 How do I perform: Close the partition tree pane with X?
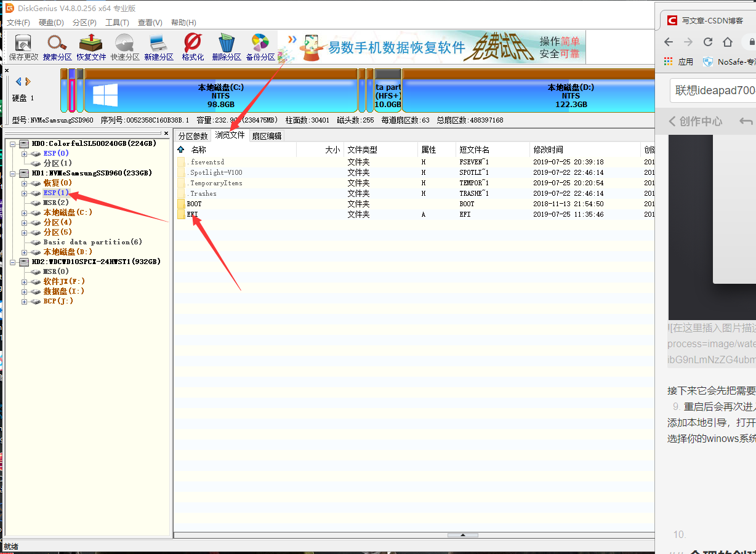tap(166, 133)
